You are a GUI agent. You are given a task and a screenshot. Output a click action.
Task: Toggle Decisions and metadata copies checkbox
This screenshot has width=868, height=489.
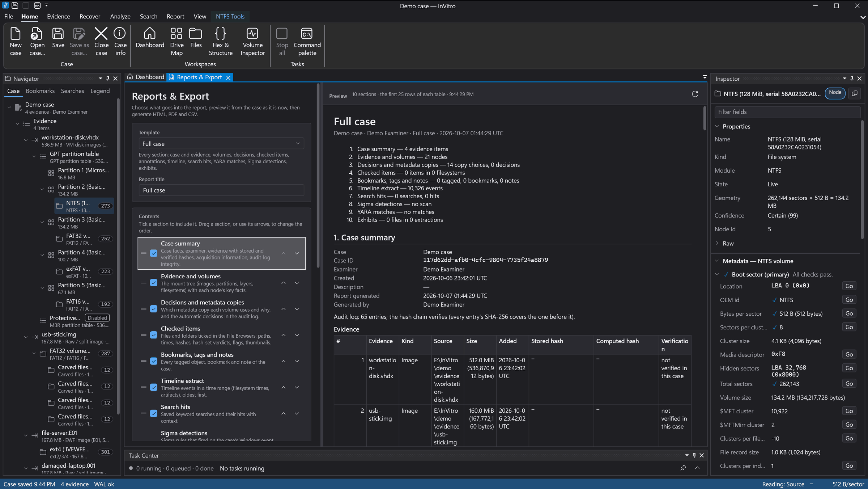tap(154, 309)
